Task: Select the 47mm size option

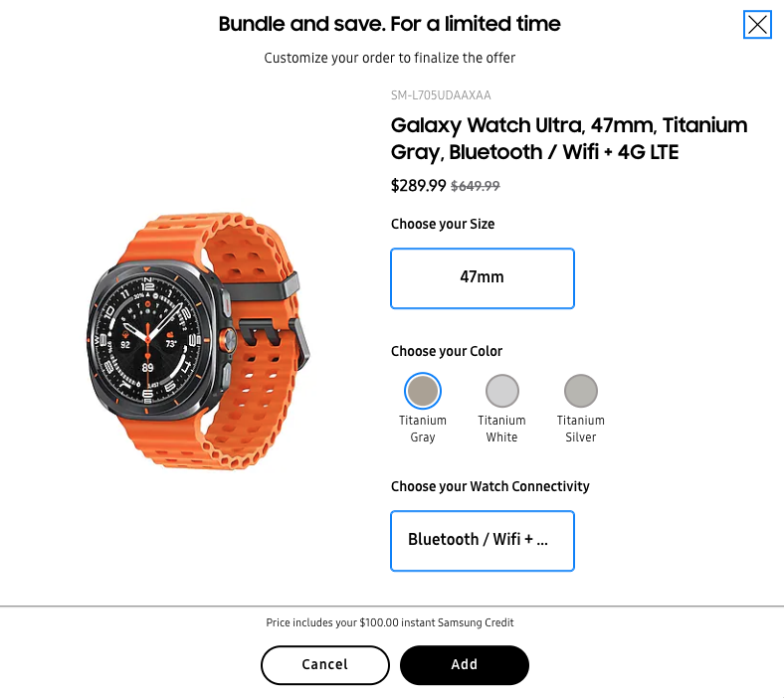Action: [483, 277]
